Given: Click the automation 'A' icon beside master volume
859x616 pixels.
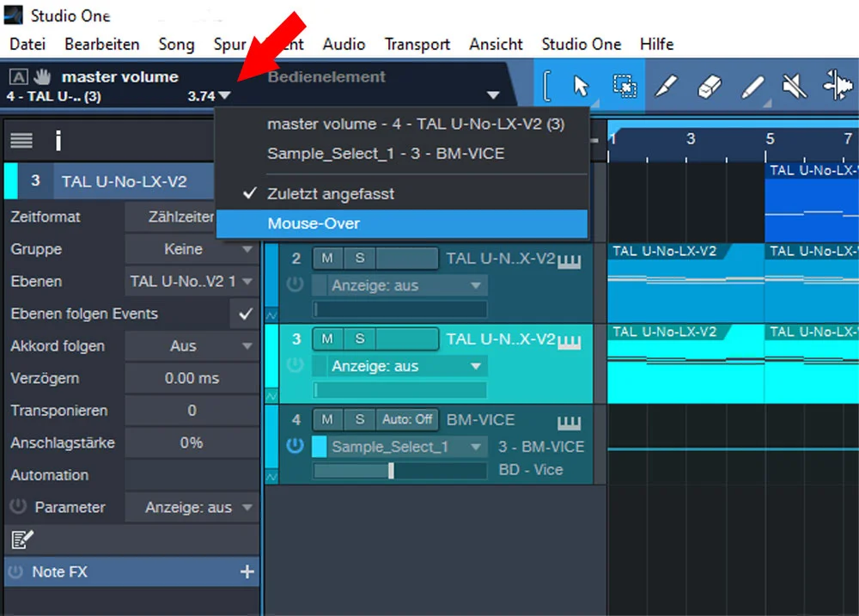Looking at the screenshot, I should coord(18,76).
